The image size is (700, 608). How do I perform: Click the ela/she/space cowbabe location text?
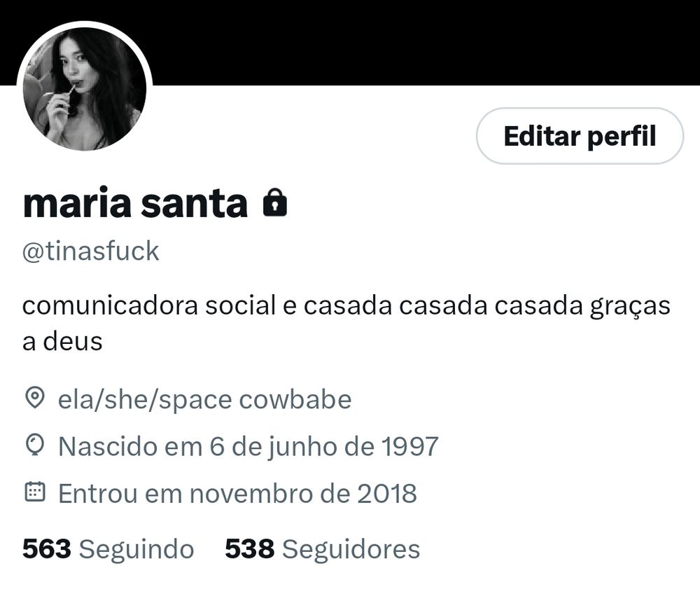(x=204, y=399)
